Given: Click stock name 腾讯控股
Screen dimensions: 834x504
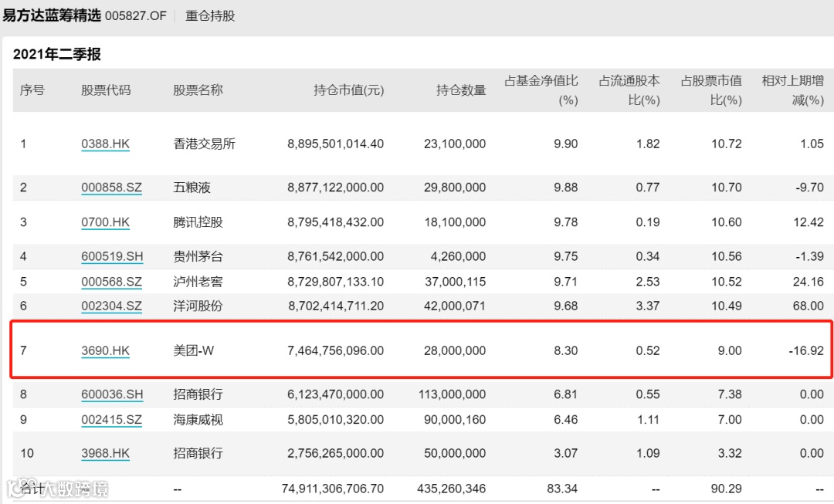Looking at the screenshot, I should click(198, 222).
